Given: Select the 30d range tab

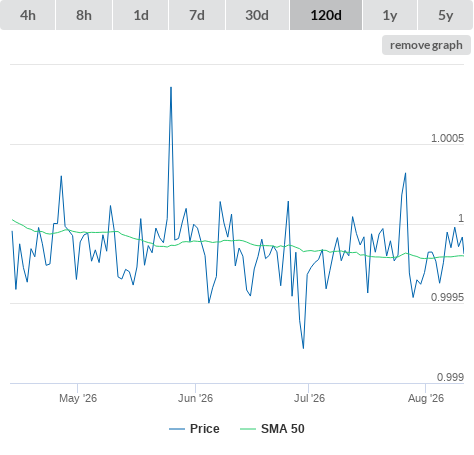Looking at the screenshot, I should point(257,15).
